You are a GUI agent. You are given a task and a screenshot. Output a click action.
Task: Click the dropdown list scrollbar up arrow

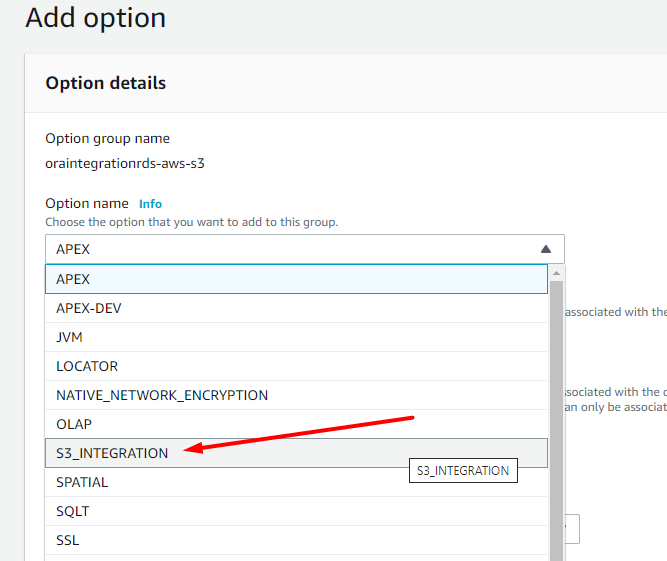pyautogui.click(x=556, y=273)
